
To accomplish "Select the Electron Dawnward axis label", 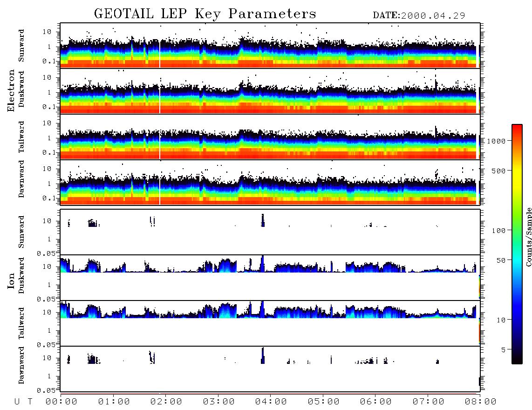I will (x=21, y=179).
